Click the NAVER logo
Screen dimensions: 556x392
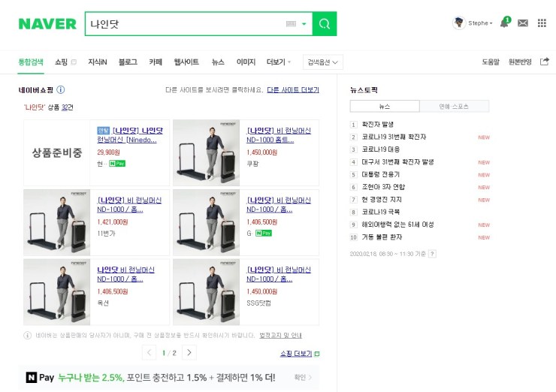pyautogui.click(x=47, y=24)
